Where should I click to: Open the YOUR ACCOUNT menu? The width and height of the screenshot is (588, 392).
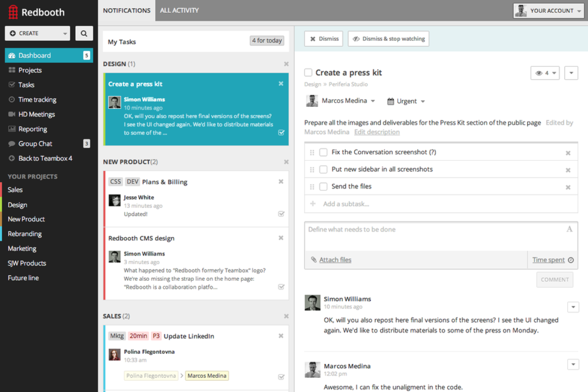tap(548, 11)
